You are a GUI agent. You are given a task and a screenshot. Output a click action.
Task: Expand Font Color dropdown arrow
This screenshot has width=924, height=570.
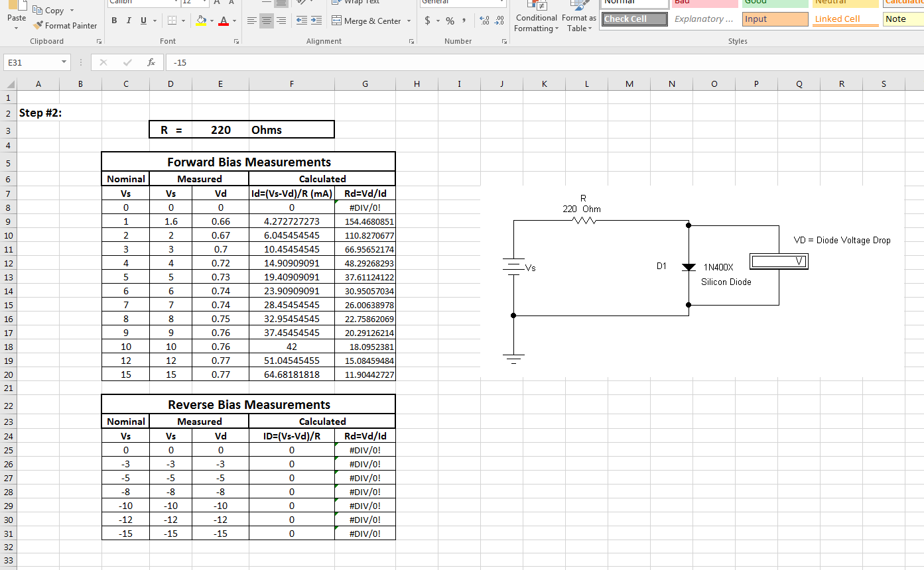click(x=234, y=21)
